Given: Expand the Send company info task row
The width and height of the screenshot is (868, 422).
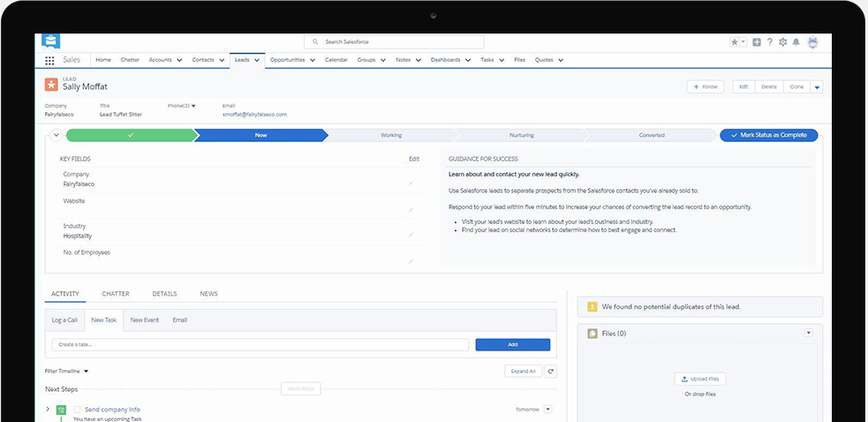Looking at the screenshot, I should 48,410.
